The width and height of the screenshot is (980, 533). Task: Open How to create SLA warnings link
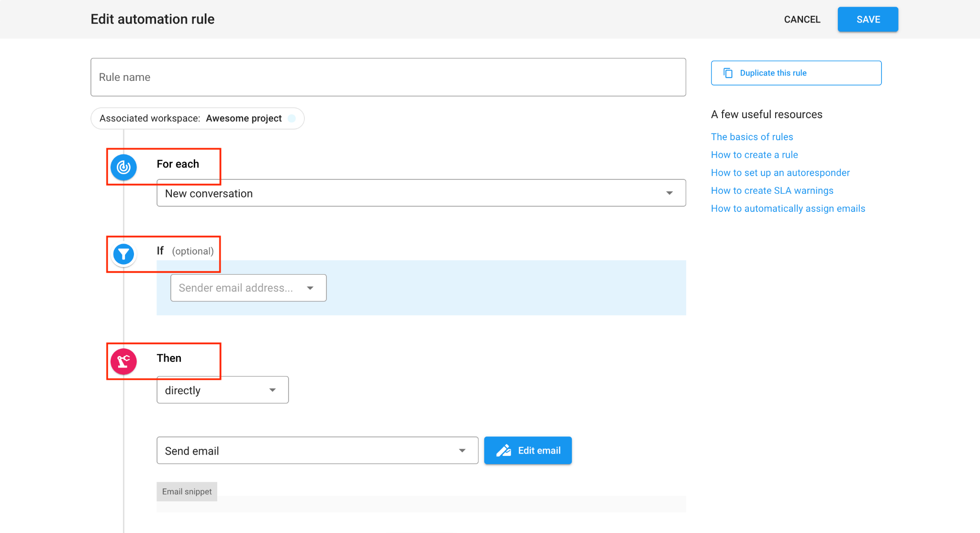pos(772,191)
